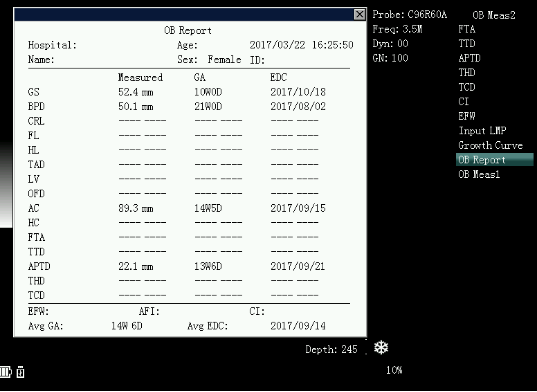Screen dimensions: 537x392
Task: Click the LV row label
Action: pyautogui.click(x=34, y=179)
